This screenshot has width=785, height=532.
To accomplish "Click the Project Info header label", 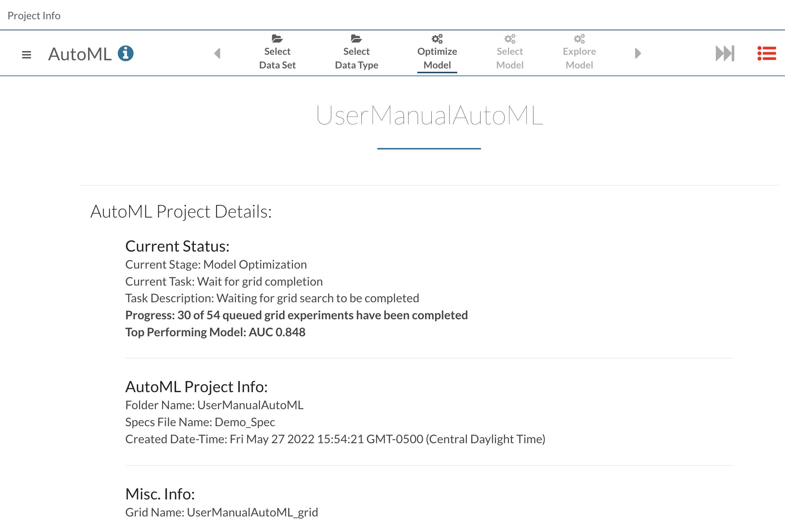I will (34, 16).
